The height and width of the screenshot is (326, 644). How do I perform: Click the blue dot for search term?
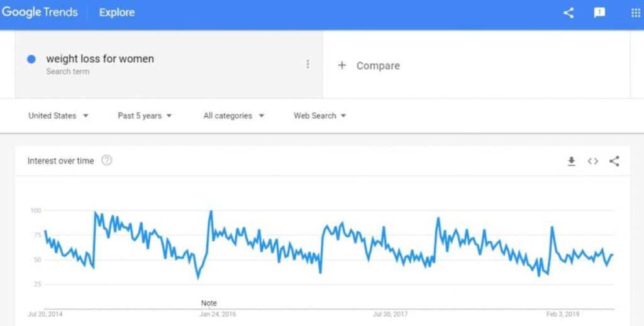[31, 60]
